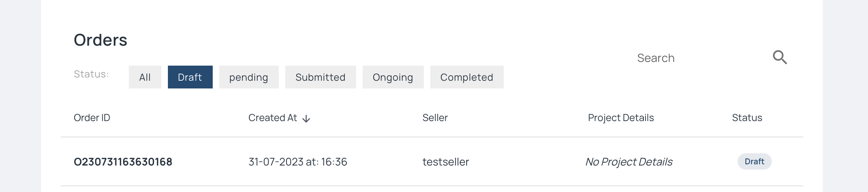Click the No Project Details text
Screen dimensions: 868x192
coord(629,162)
